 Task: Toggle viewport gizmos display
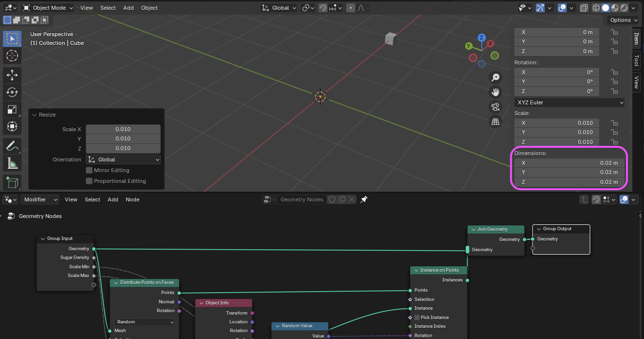[x=540, y=8]
